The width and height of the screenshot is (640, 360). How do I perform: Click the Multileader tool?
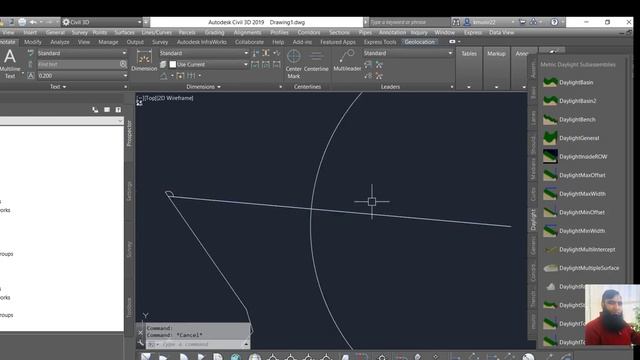pyautogui.click(x=347, y=60)
